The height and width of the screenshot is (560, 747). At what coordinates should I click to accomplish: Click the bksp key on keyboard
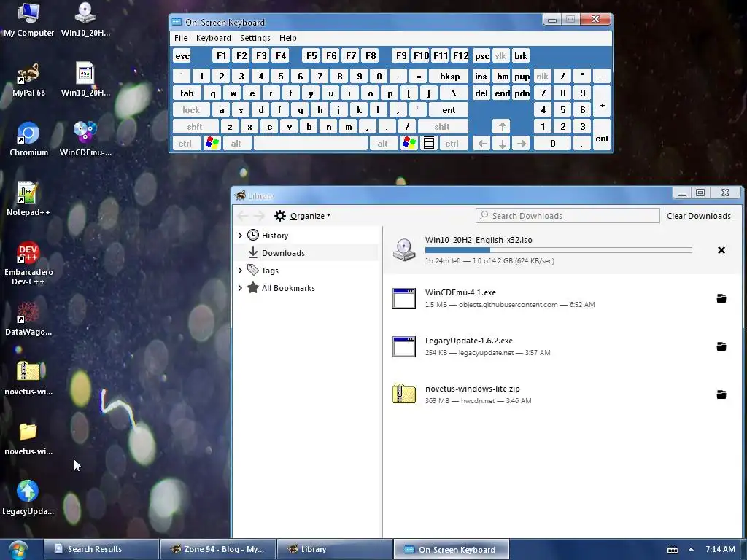click(x=449, y=76)
